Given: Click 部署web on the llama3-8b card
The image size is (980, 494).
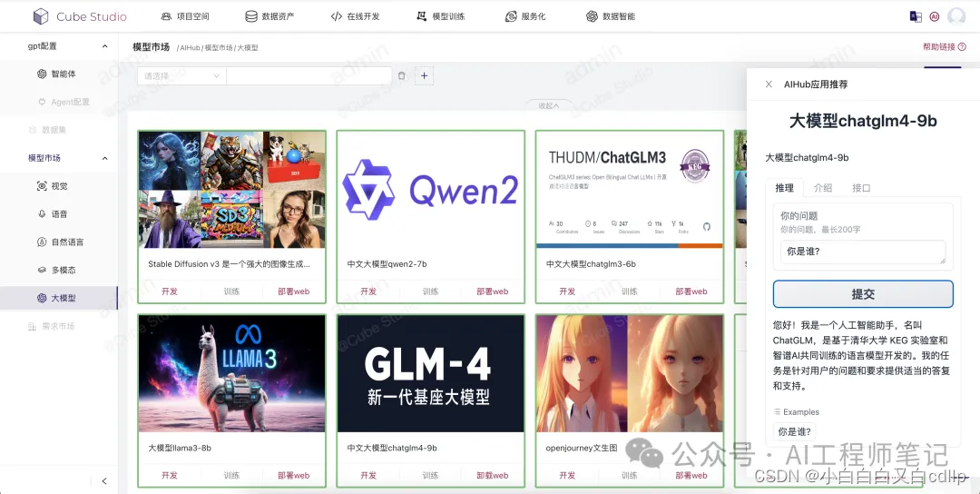Looking at the screenshot, I should [x=294, y=475].
